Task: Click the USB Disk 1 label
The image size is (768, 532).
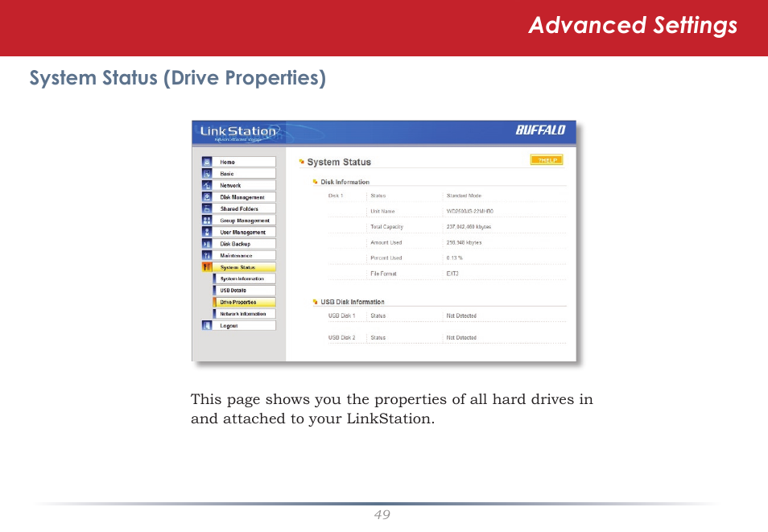Action: (x=342, y=316)
